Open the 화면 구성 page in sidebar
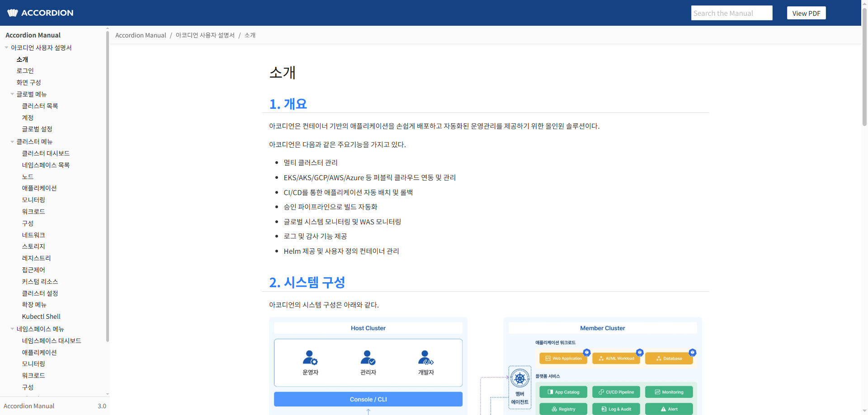This screenshot has height=415, width=868. [x=28, y=82]
